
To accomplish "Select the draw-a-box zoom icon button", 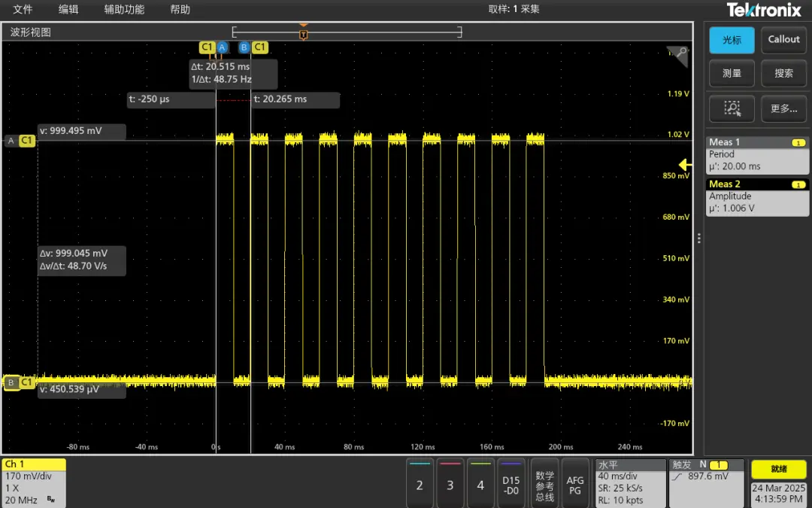I will point(732,108).
